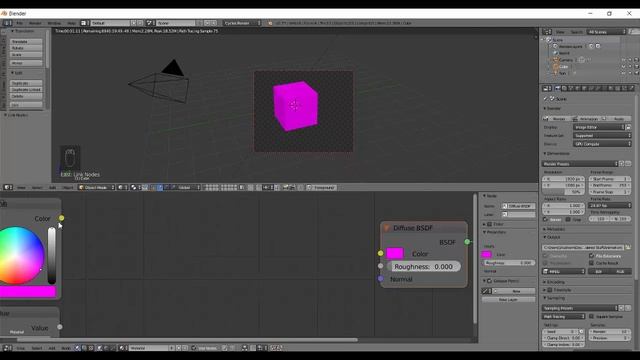
Task: Toggle the Freestyle panel checkbox
Action: pos(550,290)
